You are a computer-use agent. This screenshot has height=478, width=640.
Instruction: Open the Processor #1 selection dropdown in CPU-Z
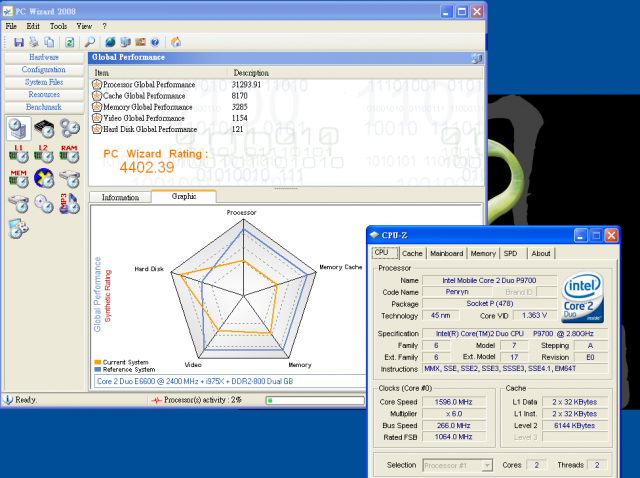tap(458, 465)
